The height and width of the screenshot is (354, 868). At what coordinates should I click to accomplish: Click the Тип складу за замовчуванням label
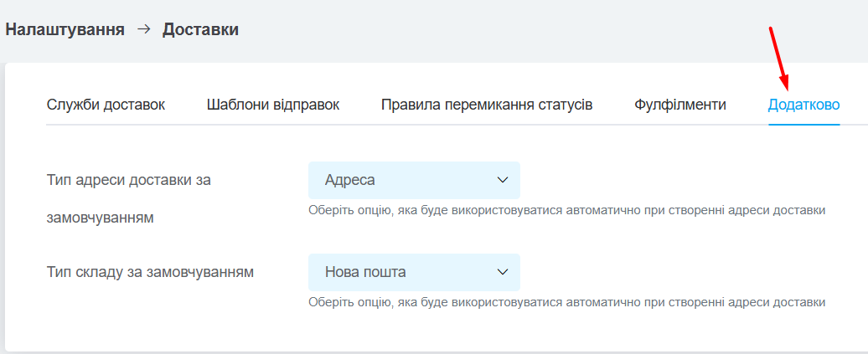click(150, 272)
